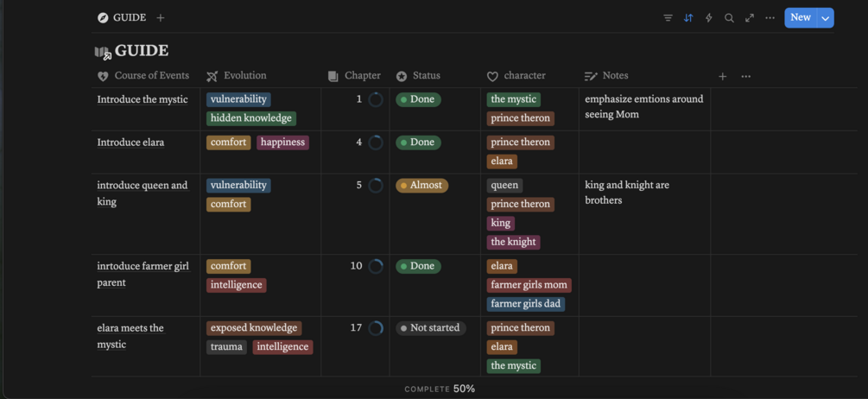Open database in full page icon
The height and width of the screenshot is (399, 868).
coord(750,17)
